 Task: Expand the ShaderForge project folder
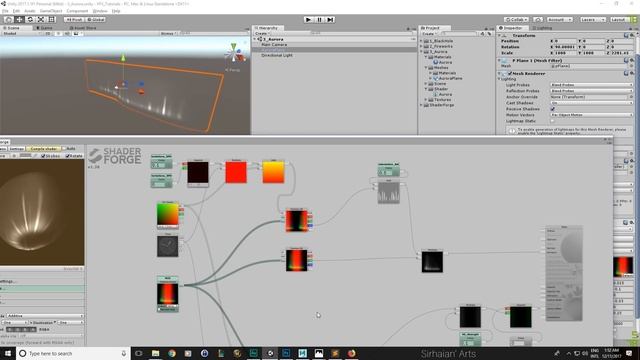[422, 105]
